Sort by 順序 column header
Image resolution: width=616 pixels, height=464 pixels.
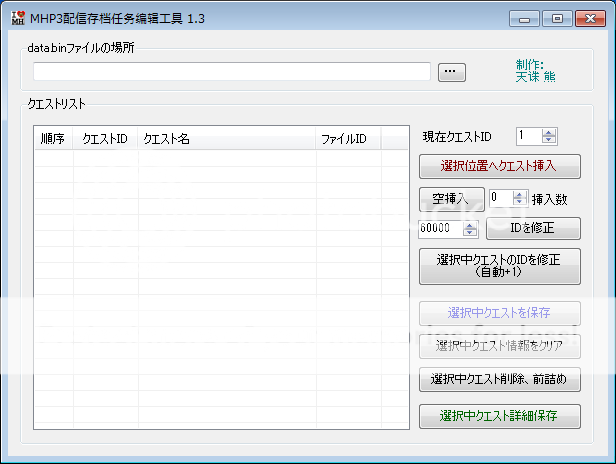click(53, 138)
